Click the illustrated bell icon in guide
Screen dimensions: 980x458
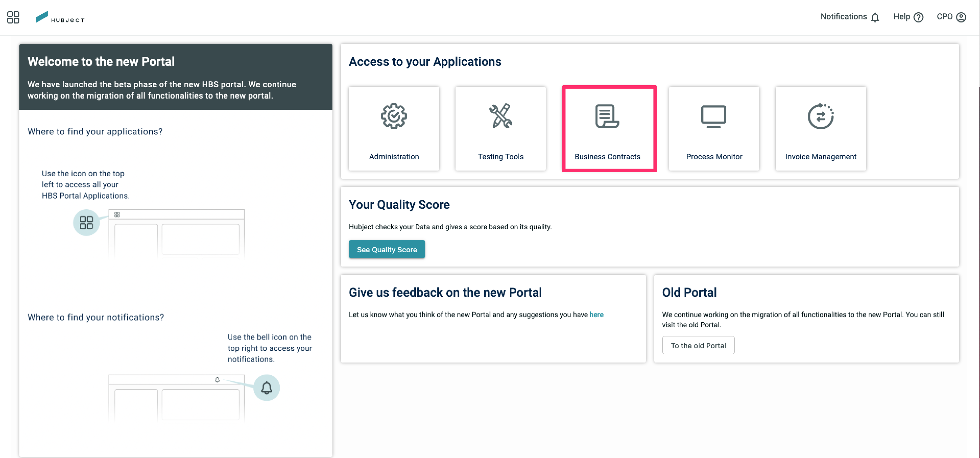[267, 388]
